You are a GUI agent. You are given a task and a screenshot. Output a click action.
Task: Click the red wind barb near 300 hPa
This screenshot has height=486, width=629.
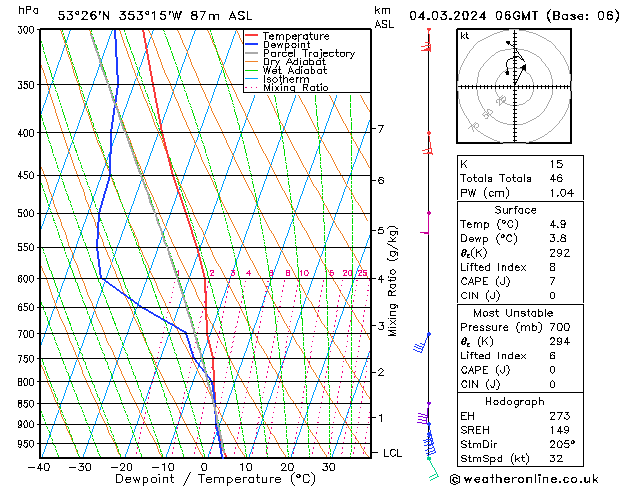point(427,41)
